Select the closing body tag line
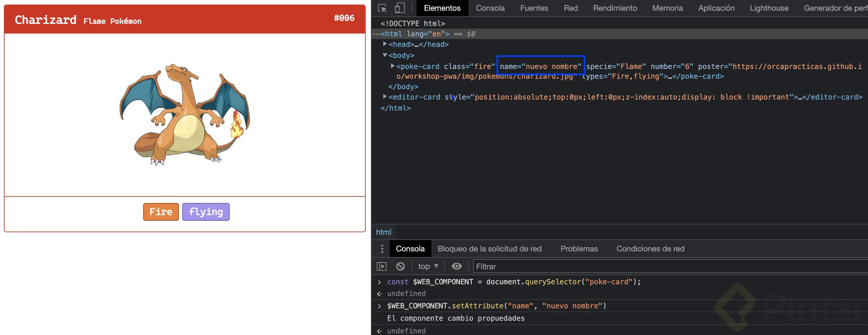 pos(403,87)
